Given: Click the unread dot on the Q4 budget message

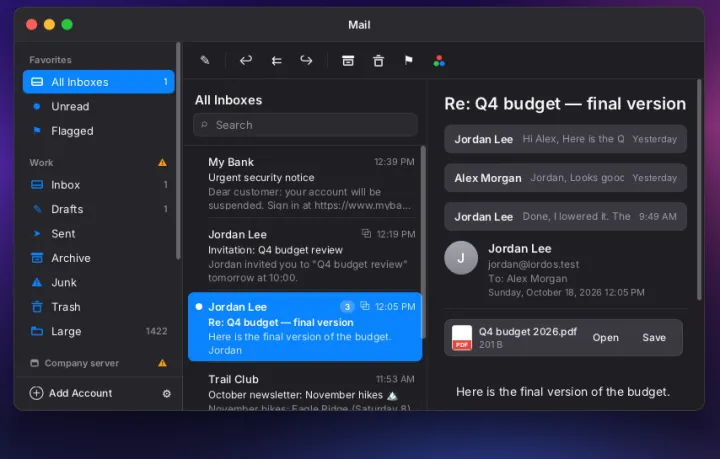Looking at the screenshot, I should [x=199, y=307].
